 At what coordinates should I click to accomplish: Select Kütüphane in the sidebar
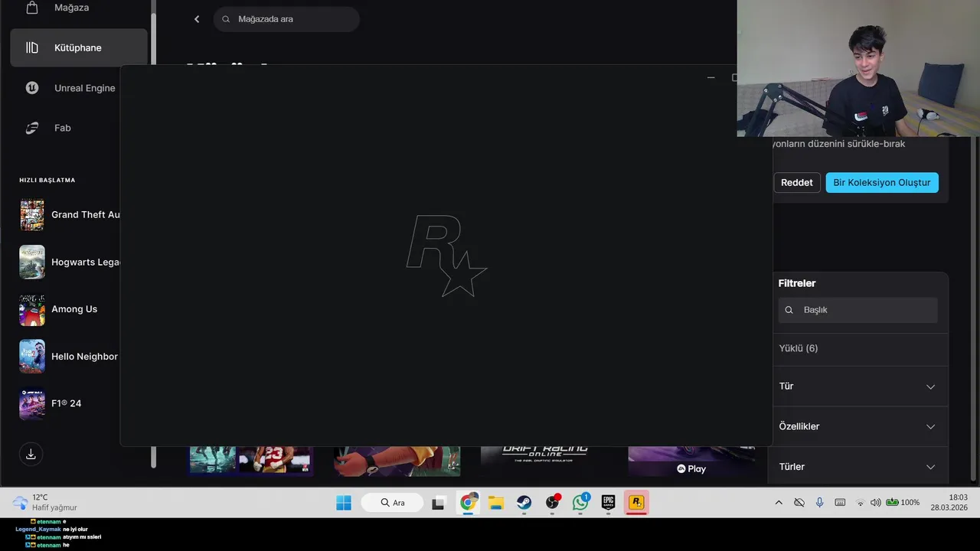point(78,47)
